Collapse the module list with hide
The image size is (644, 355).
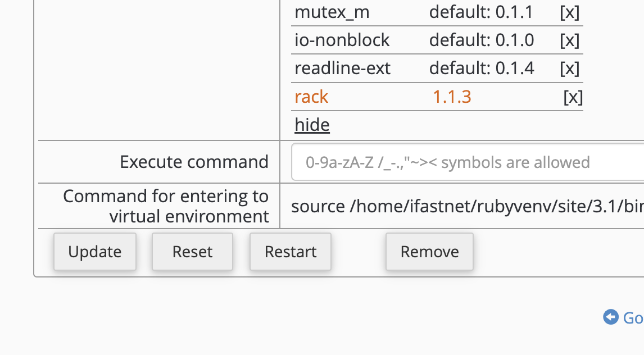[x=312, y=125]
